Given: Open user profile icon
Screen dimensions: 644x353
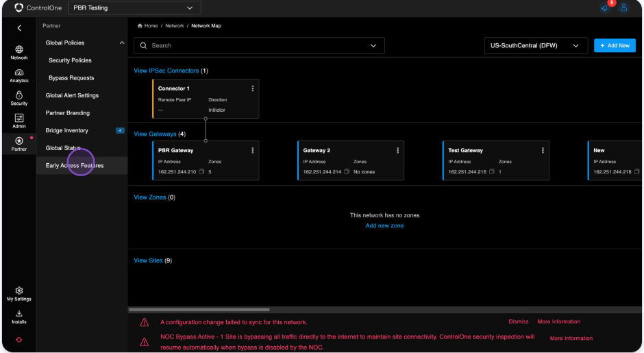Looking at the screenshot, I should coord(624,8).
